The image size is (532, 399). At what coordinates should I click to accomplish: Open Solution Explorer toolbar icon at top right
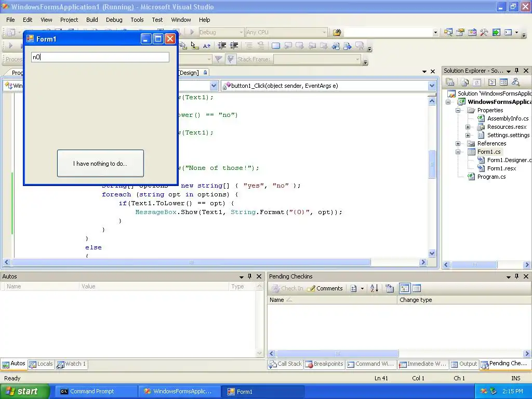[x=448, y=32]
